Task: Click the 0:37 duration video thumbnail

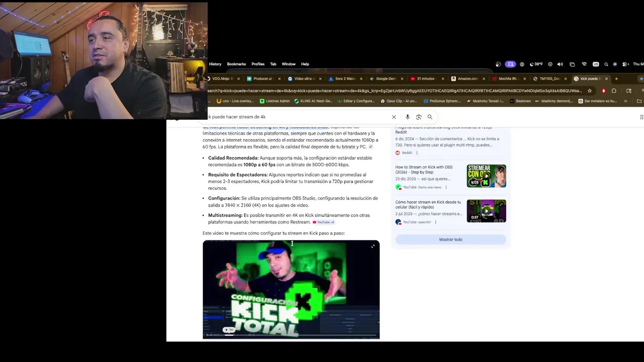Action: point(487,211)
